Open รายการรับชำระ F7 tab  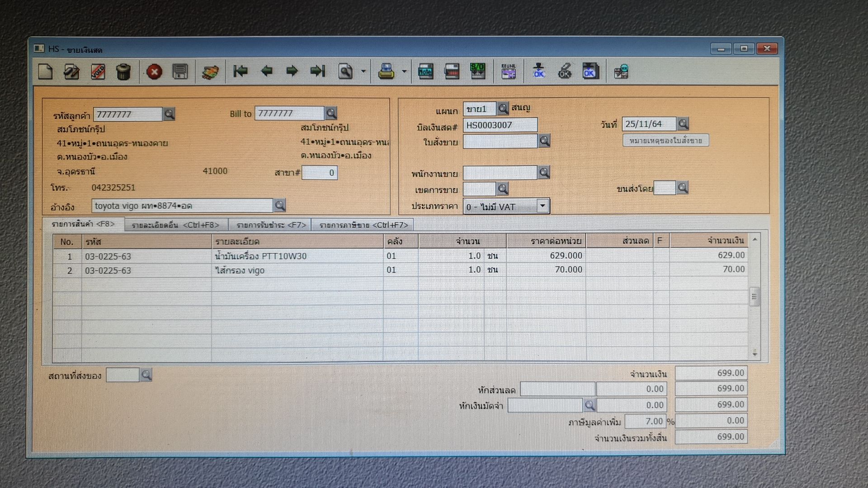(x=271, y=225)
